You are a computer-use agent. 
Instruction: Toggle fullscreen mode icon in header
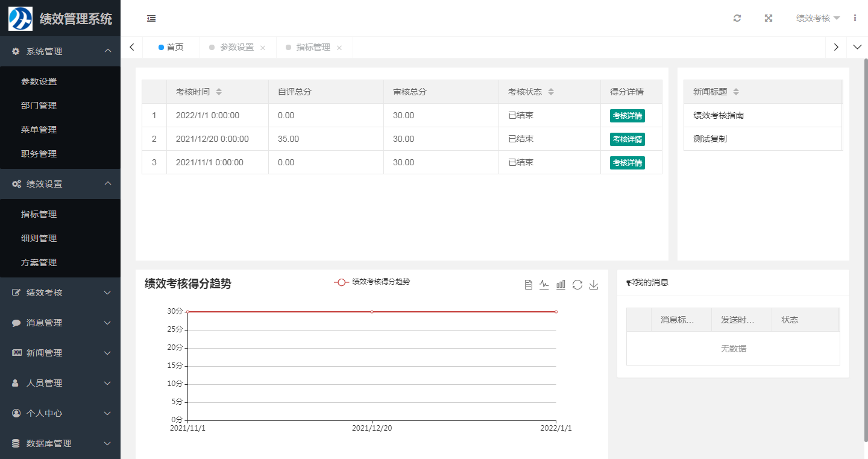tap(769, 18)
